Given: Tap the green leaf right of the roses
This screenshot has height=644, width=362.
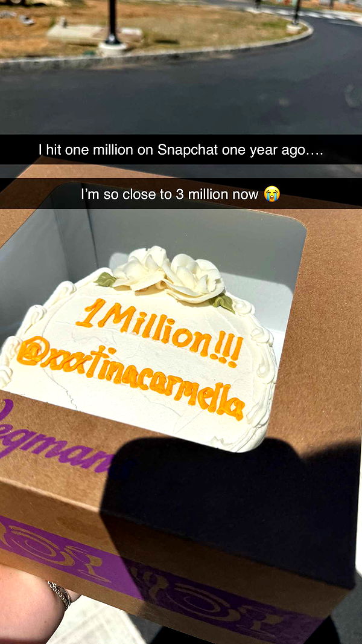Looking at the screenshot, I should [x=222, y=303].
